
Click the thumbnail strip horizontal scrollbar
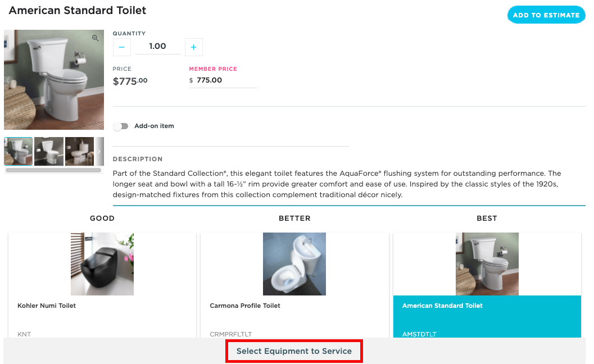(x=53, y=170)
